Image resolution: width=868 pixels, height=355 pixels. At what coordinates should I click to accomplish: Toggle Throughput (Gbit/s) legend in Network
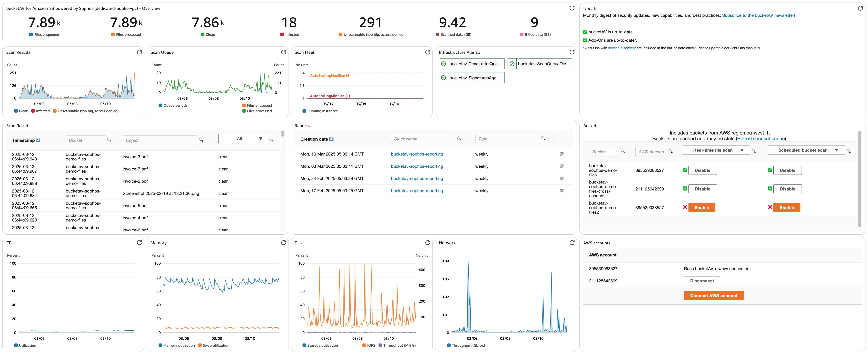466,345
